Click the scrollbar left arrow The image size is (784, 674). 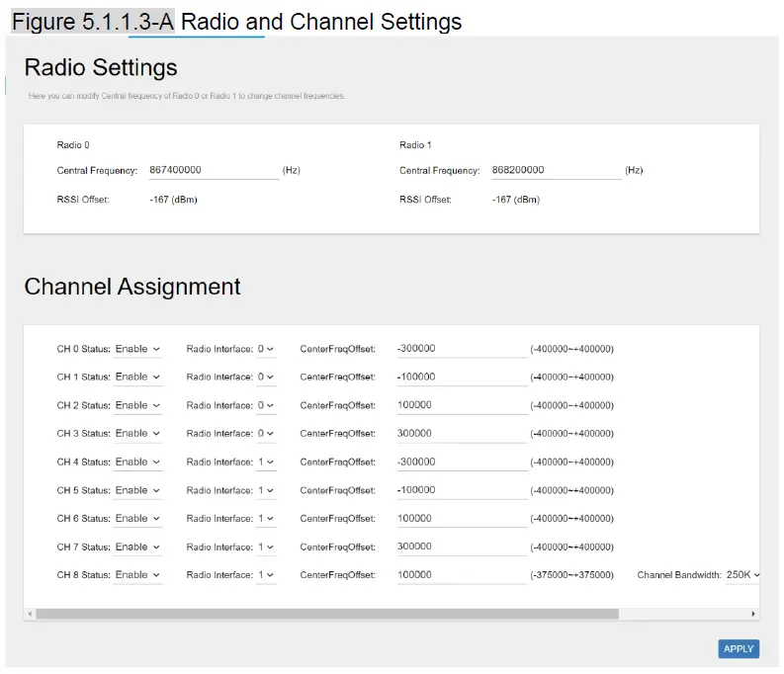click(x=30, y=614)
